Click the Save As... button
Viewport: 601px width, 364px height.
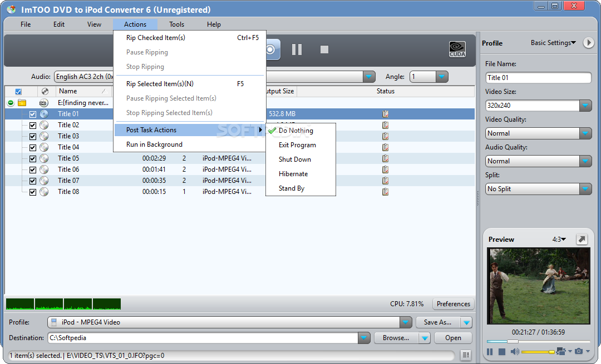pos(438,322)
